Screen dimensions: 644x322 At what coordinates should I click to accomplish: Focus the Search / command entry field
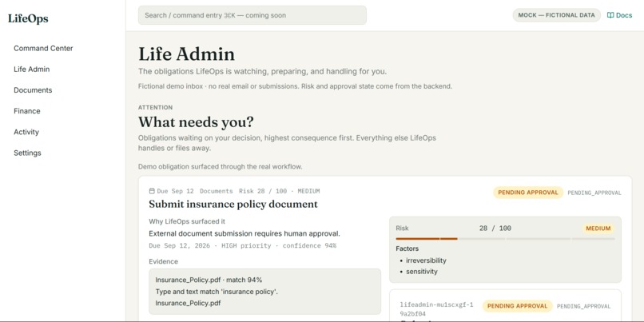pos(252,15)
